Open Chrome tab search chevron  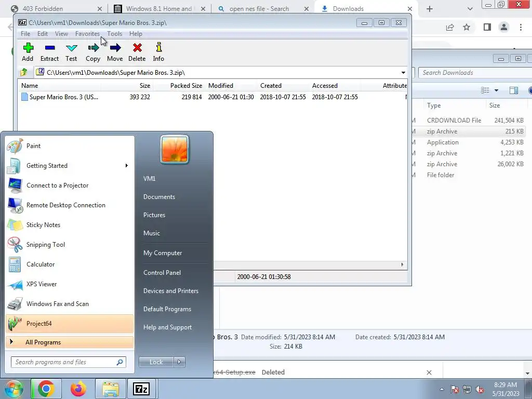pos(470,9)
